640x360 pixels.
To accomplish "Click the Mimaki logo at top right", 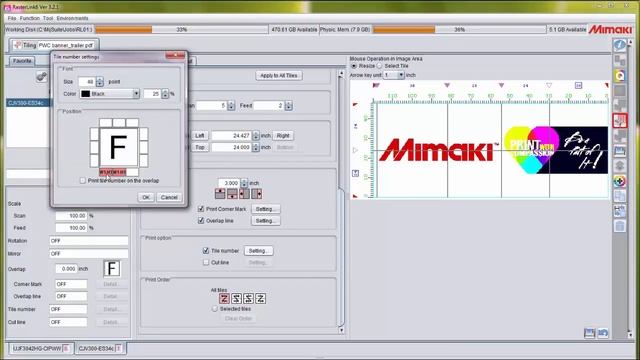I will pos(610,29).
